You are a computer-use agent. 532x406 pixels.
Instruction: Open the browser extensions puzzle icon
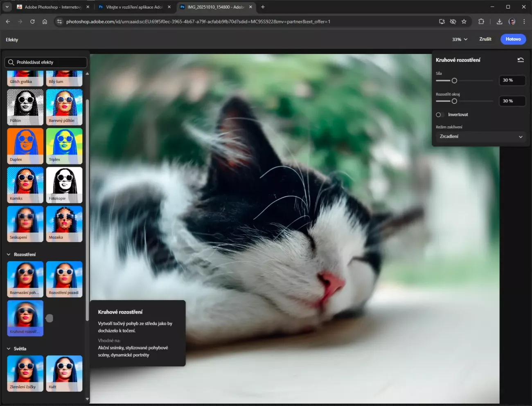(481, 22)
